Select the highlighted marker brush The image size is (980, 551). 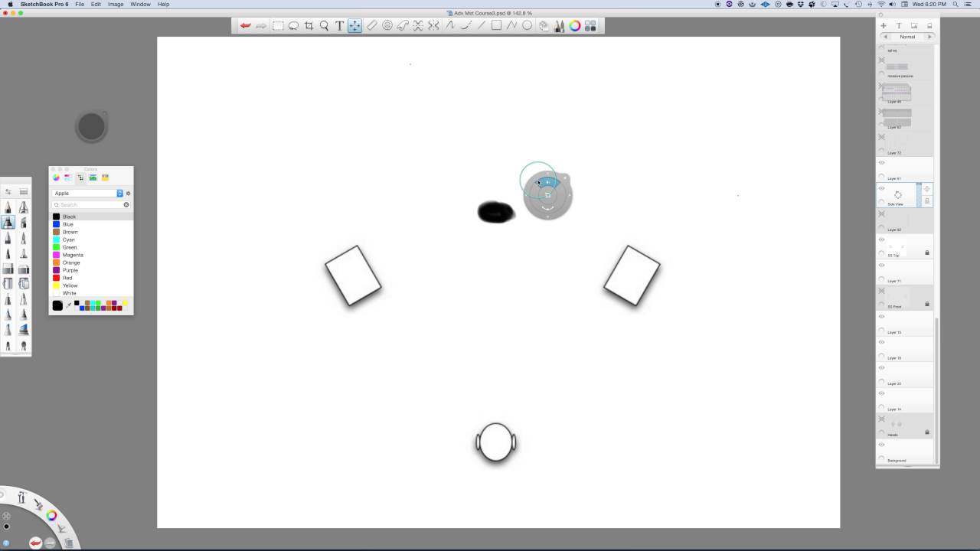pos(8,223)
